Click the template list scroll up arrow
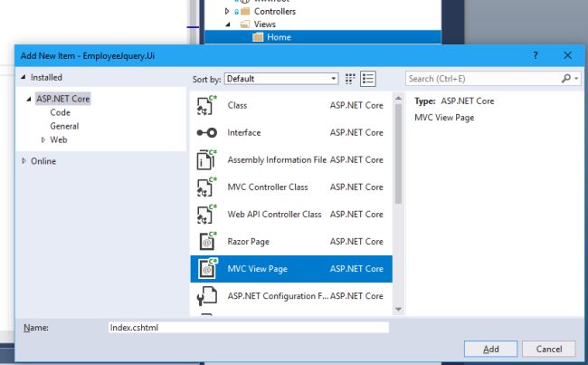 tap(398, 98)
